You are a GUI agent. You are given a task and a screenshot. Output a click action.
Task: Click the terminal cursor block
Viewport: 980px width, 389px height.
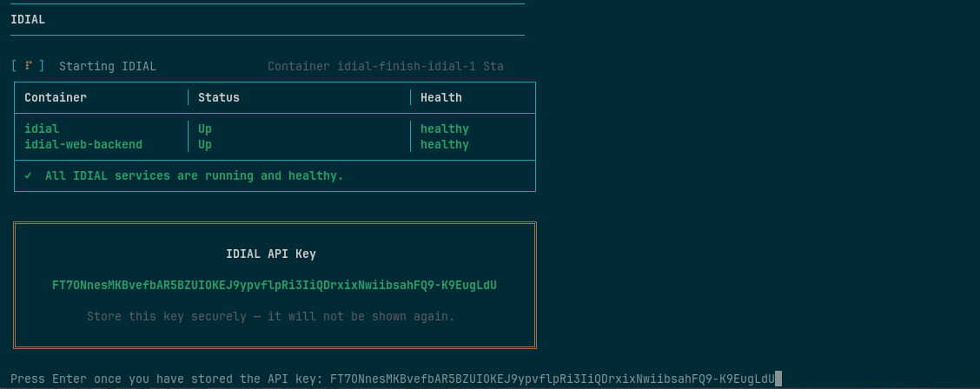tap(778, 379)
